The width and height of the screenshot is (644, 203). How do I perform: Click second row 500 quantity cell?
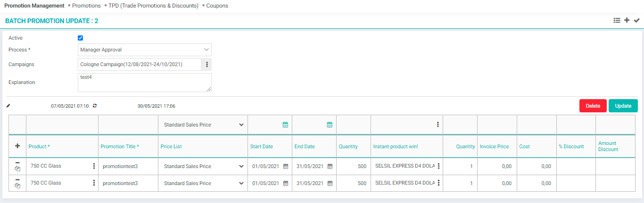pyautogui.click(x=354, y=183)
